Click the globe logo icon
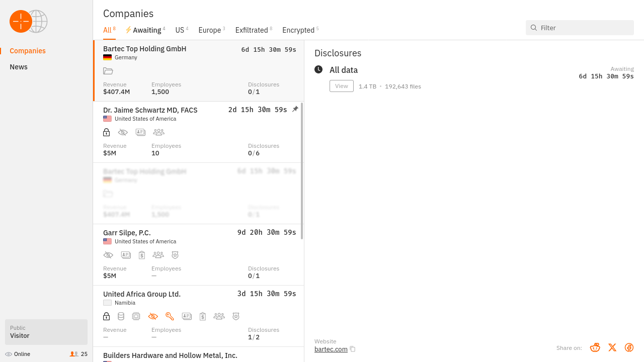Screen dimensions: 644x362 point(39,21)
